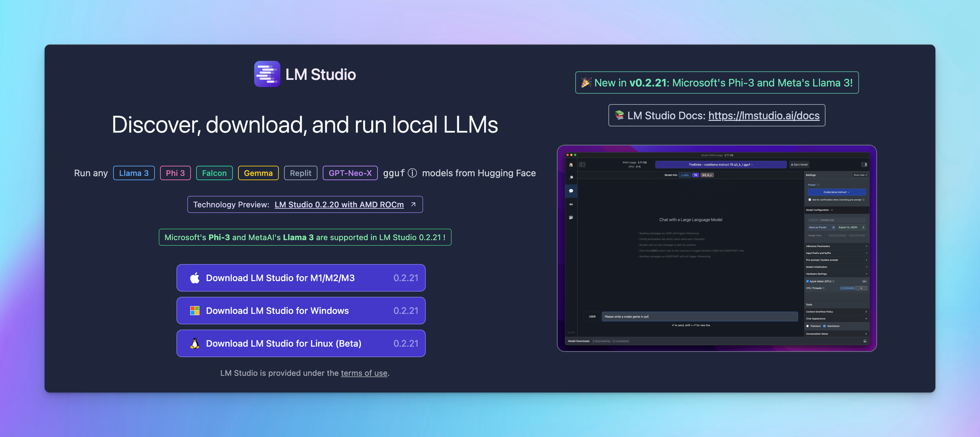Click the Llama 3 model tag
The width and height of the screenshot is (980, 437).
coord(134,173)
